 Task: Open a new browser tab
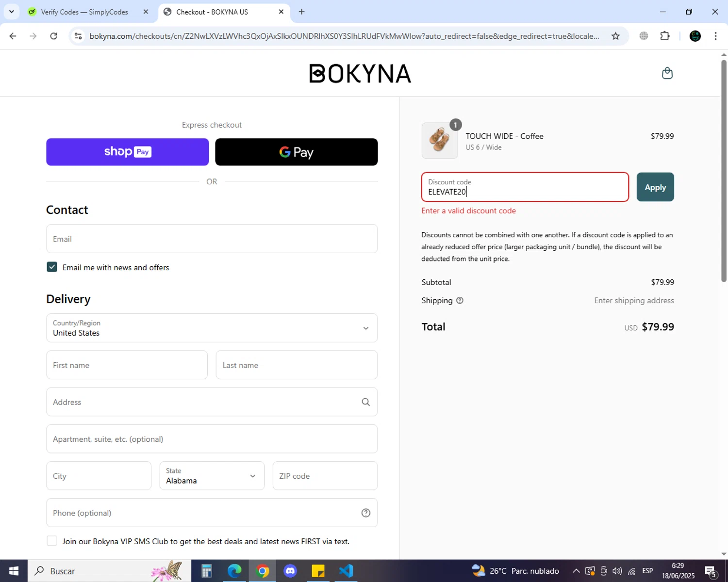[301, 12]
